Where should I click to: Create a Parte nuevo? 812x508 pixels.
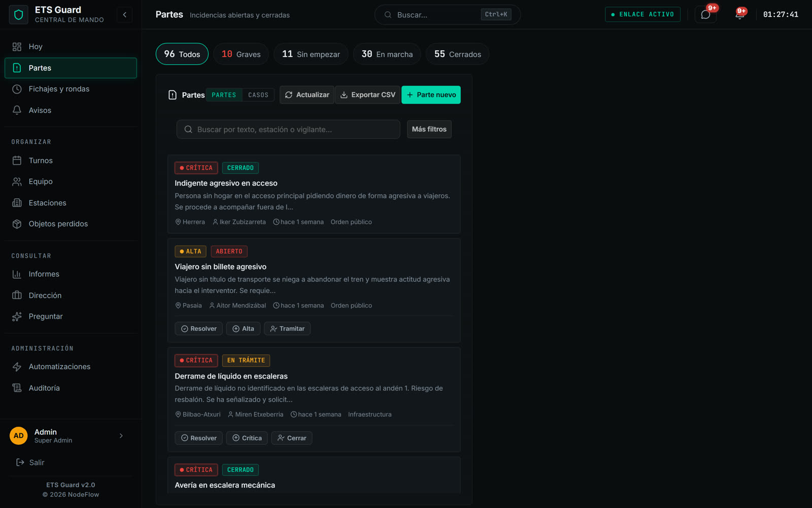click(x=431, y=95)
